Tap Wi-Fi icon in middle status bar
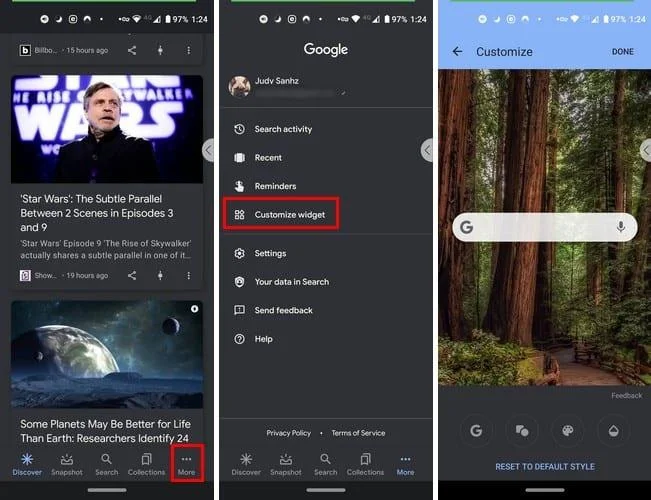The height and width of the screenshot is (500, 651). tap(355, 19)
